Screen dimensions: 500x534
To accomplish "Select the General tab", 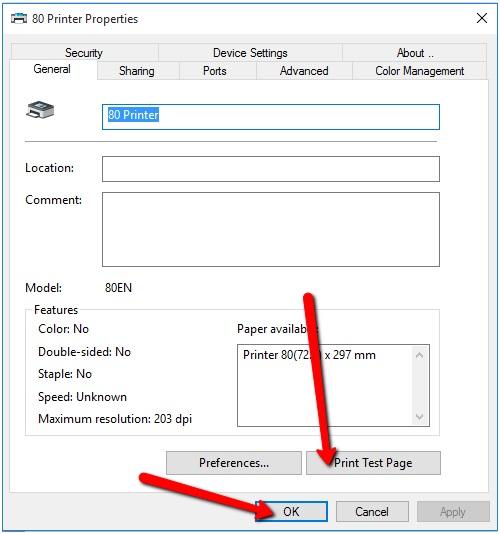I will pos(52,69).
